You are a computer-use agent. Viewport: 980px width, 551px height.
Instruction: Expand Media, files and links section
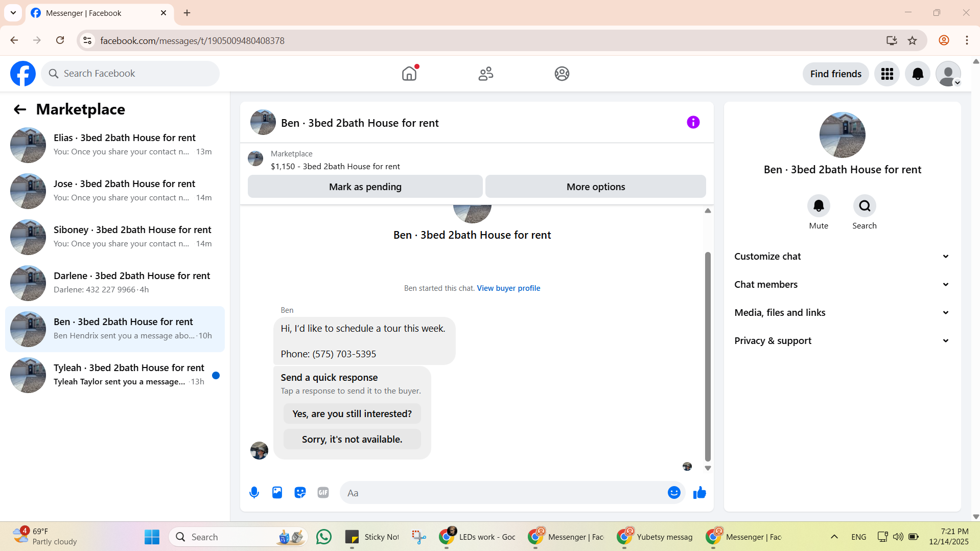pos(842,313)
